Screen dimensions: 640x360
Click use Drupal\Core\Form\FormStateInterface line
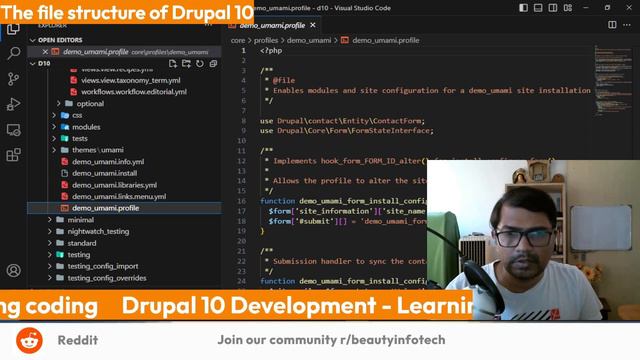click(347, 131)
